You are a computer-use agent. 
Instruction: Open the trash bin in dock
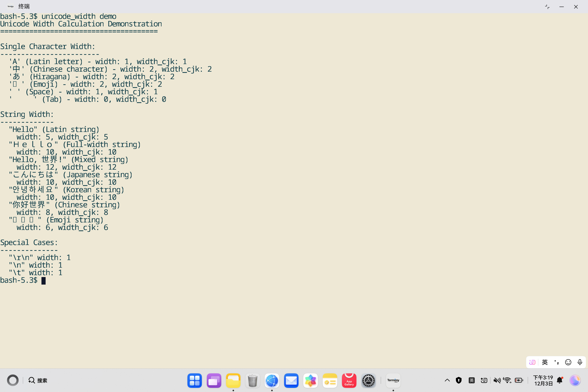click(x=253, y=381)
